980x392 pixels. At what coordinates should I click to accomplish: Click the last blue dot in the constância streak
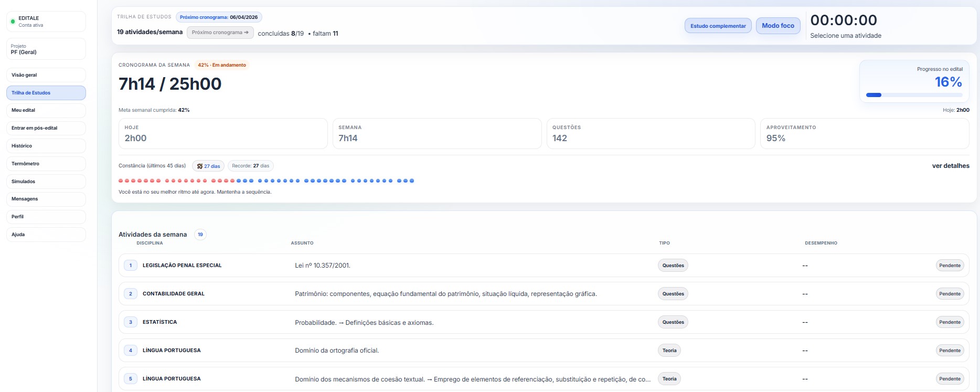click(412, 181)
